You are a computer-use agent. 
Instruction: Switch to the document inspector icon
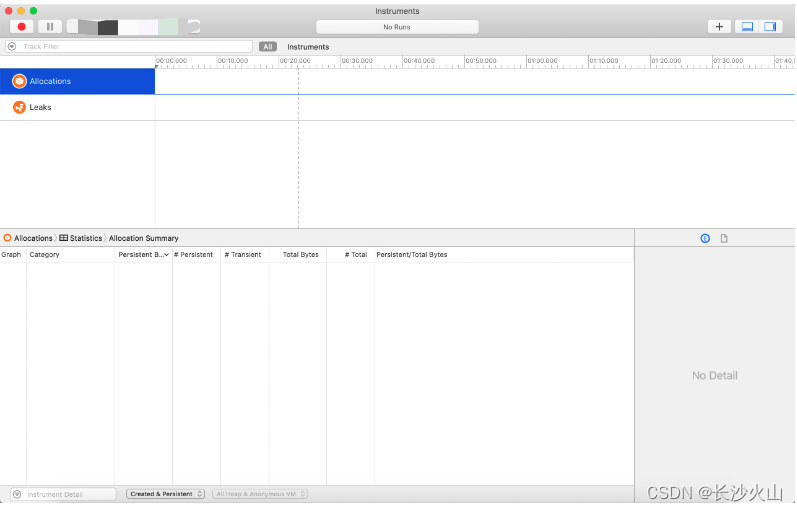click(x=724, y=238)
